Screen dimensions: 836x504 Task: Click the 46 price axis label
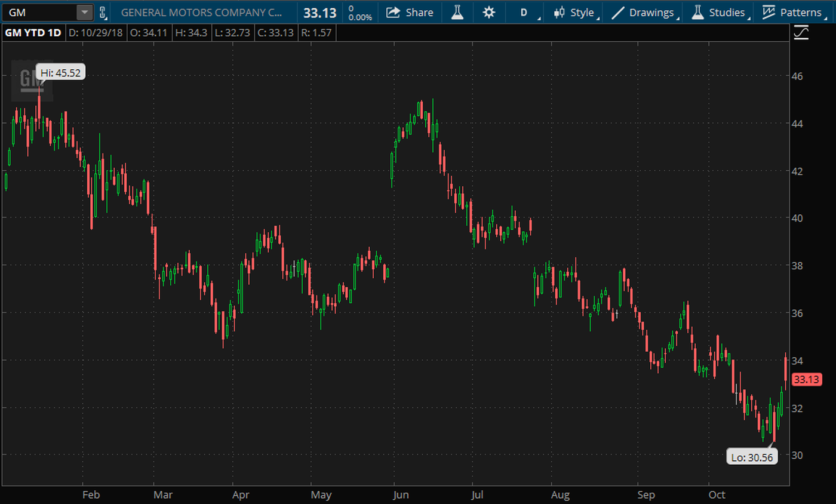[797, 76]
